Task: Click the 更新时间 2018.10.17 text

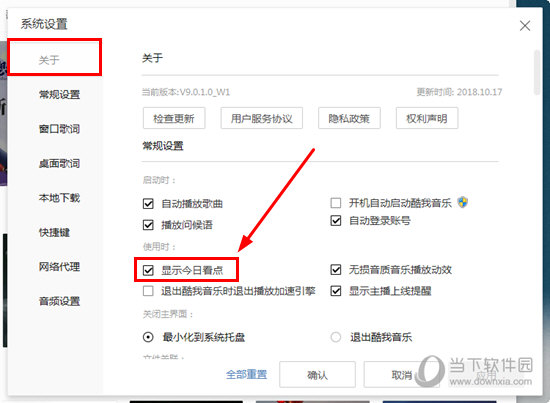Action: point(459,92)
